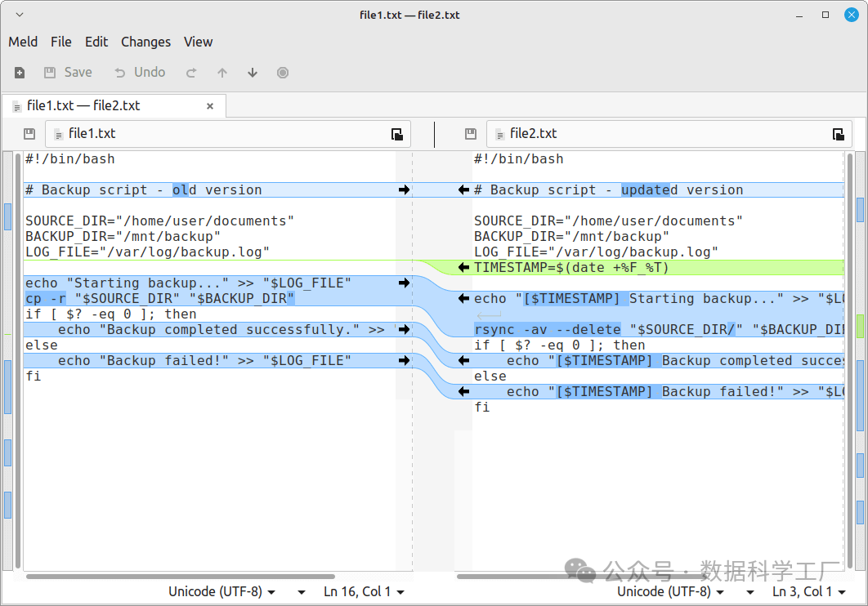Click the left pane horizontal scrollbar
Screen dimensions: 868x606
click(x=180, y=577)
